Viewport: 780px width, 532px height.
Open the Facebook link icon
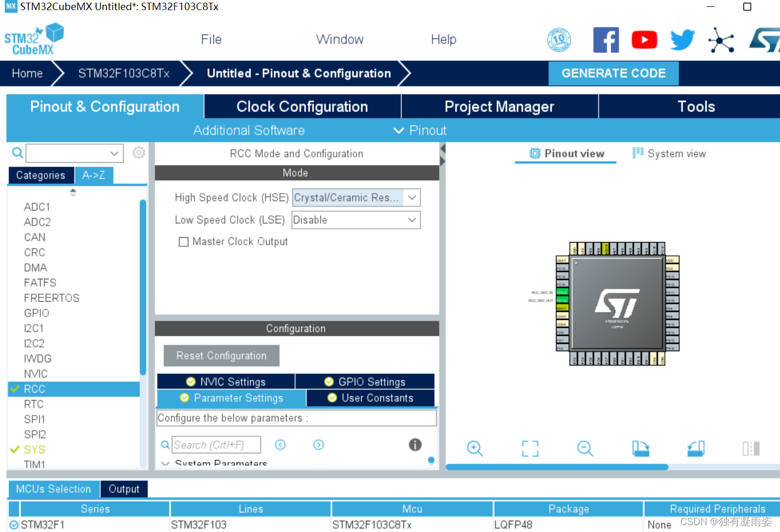tap(606, 40)
